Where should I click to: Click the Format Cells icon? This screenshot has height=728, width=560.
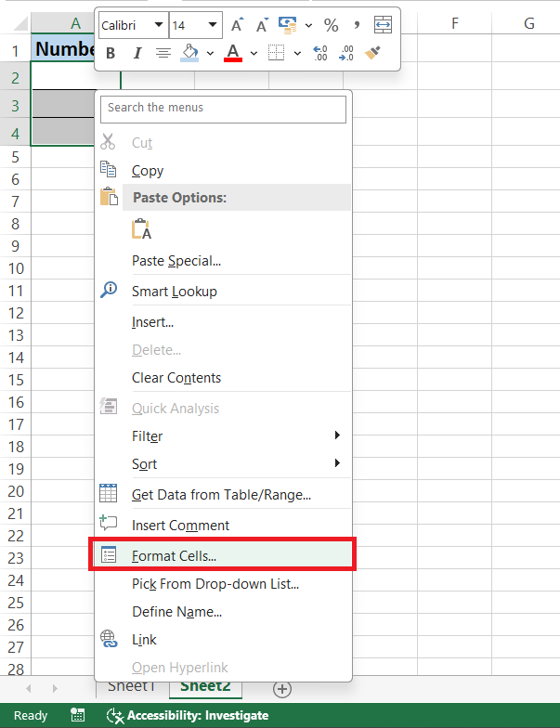coord(109,555)
